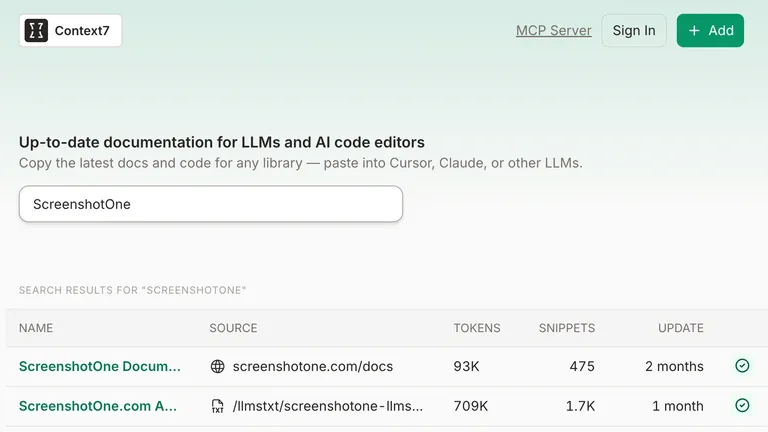Screen dimensions: 768x432
Task: Sort by the NAME column header
Action: tap(36, 328)
